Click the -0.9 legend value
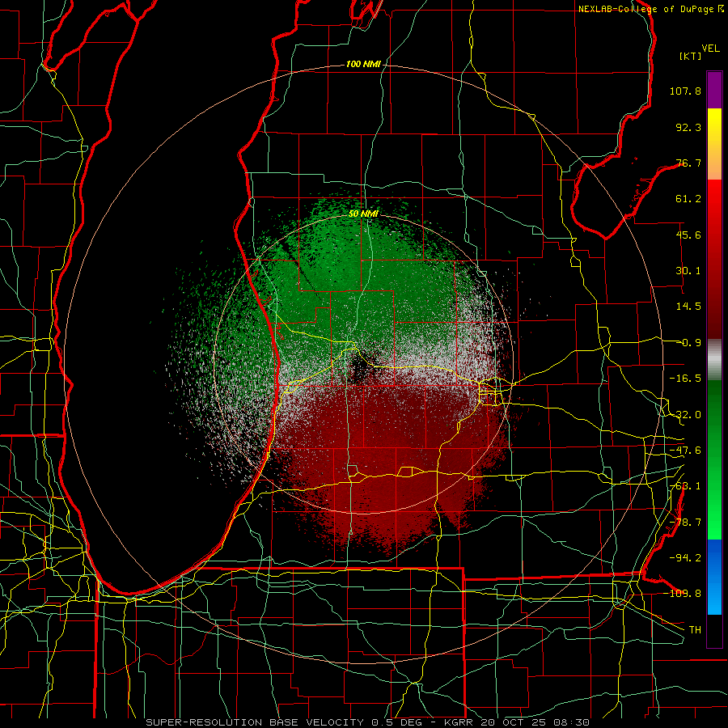Screen dimensions: 728x728 688,343
